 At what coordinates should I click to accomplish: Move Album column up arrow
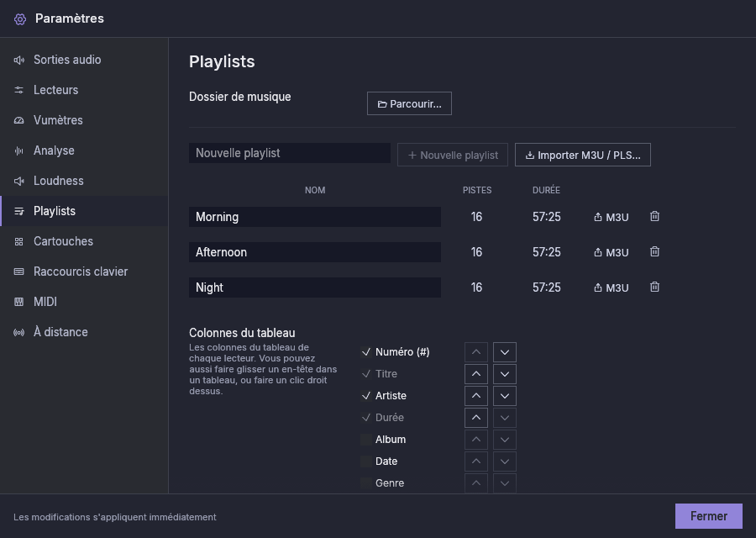476,440
